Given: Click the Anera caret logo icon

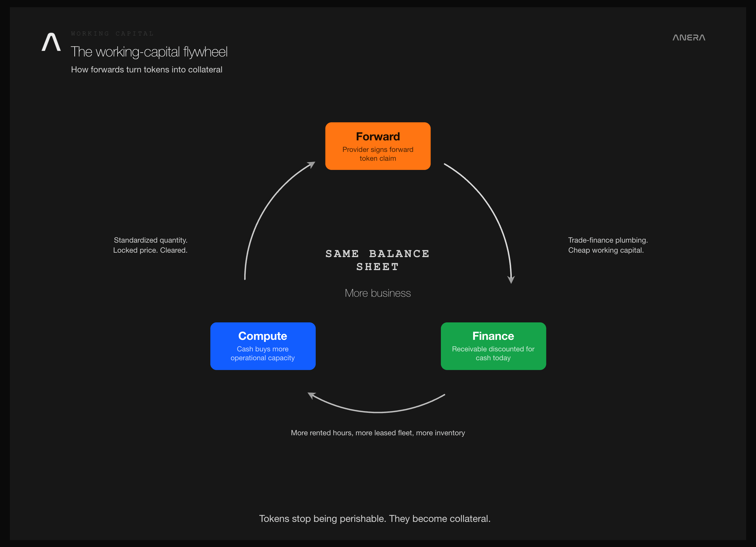Looking at the screenshot, I should (x=51, y=42).
